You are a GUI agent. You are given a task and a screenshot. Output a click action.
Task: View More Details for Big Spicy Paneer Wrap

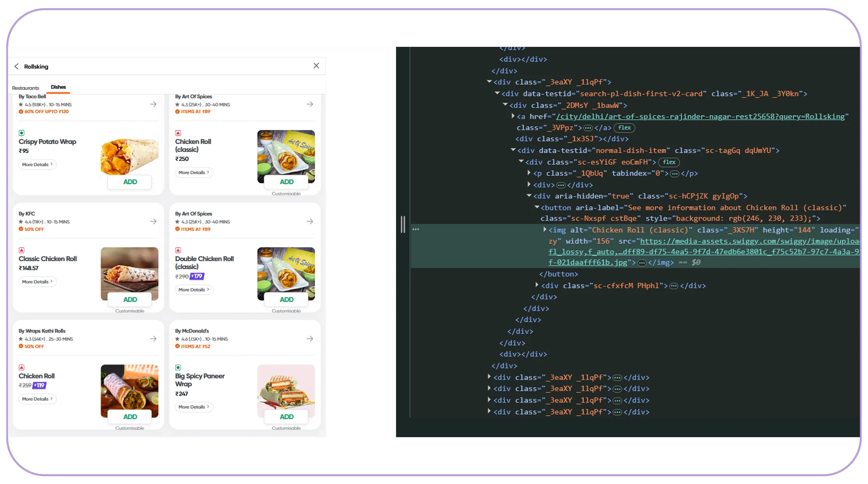[x=194, y=407]
